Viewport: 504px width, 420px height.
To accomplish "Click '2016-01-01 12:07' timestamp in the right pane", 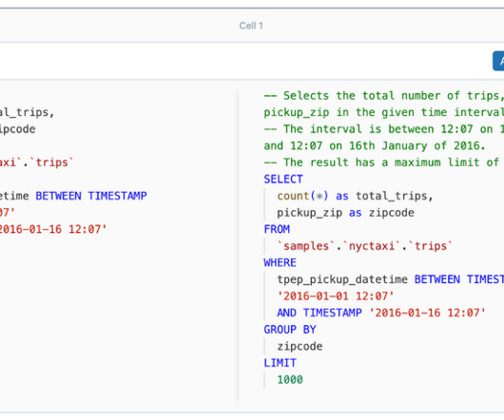I will tap(336, 296).
